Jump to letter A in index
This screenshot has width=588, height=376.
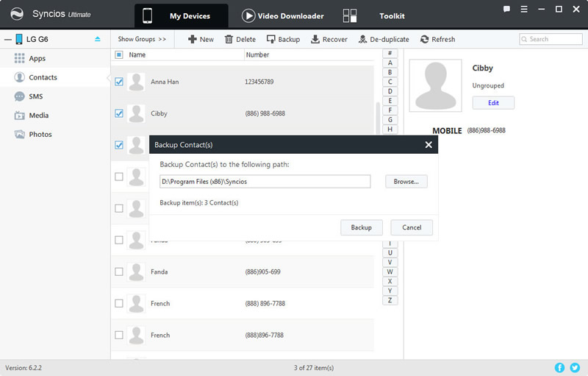pyautogui.click(x=390, y=63)
